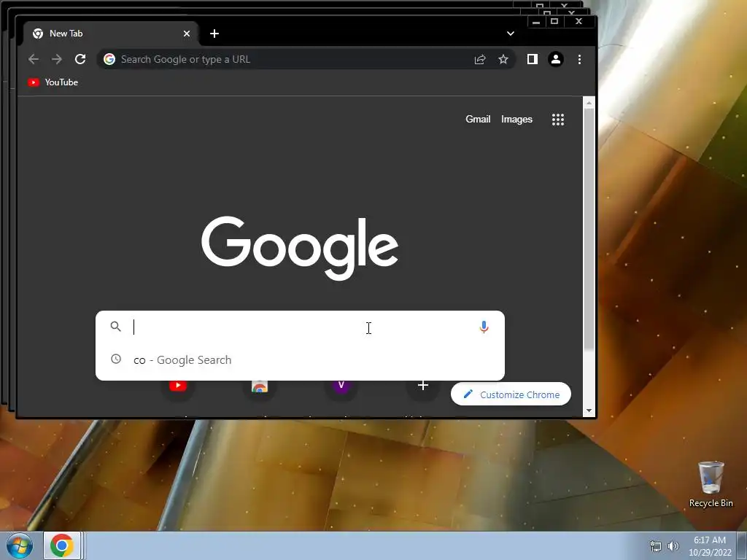Click Chrome icon in the taskbar
Viewport: 747px width, 560px height.
coord(62,545)
